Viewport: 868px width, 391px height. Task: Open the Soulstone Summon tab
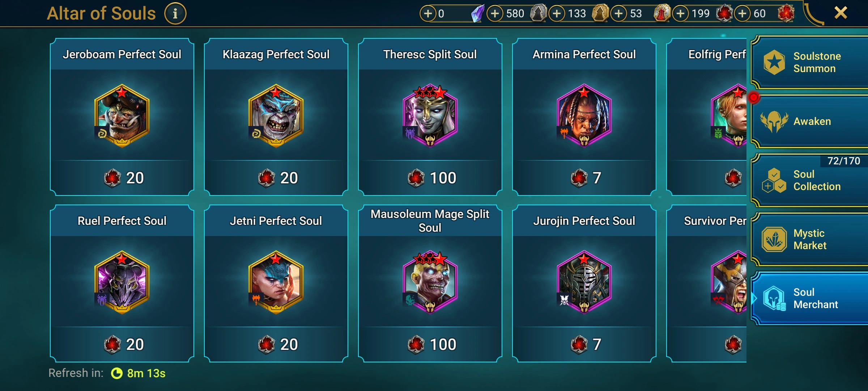click(x=809, y=62)
